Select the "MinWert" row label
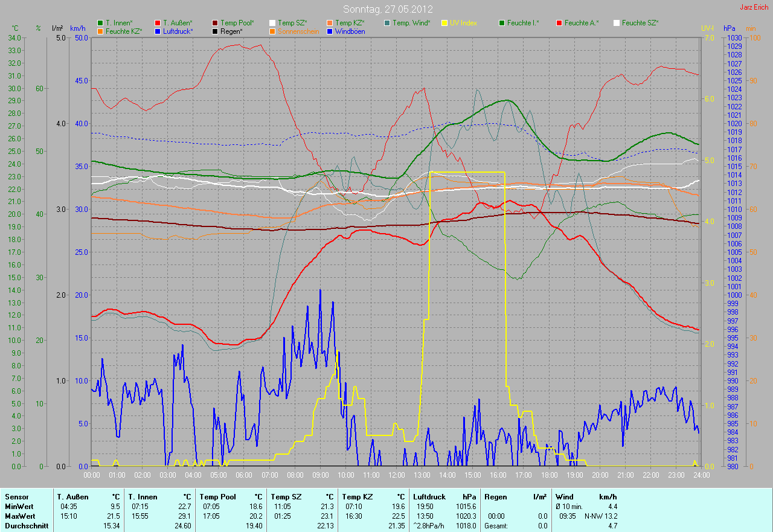 [x=19, y=507]
